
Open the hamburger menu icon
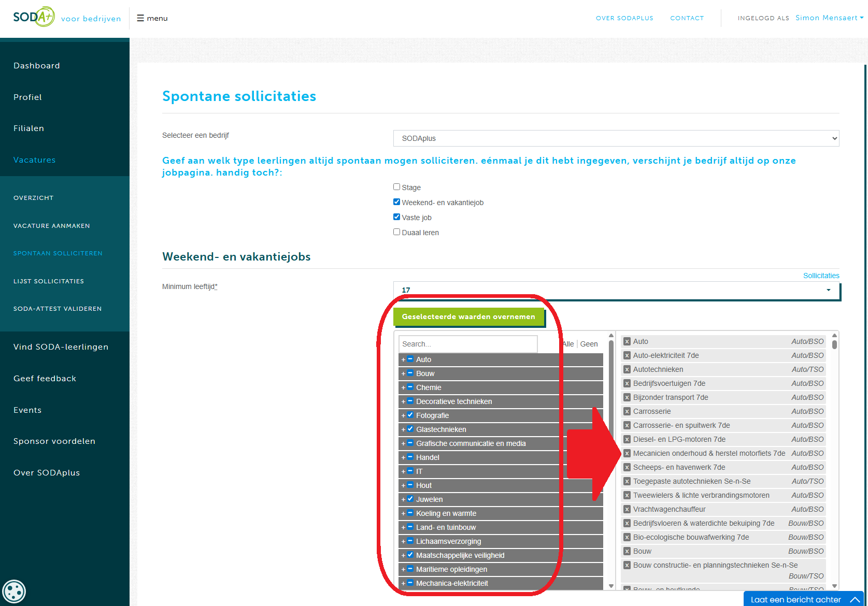pyautogui.click(x=140, y=18)
